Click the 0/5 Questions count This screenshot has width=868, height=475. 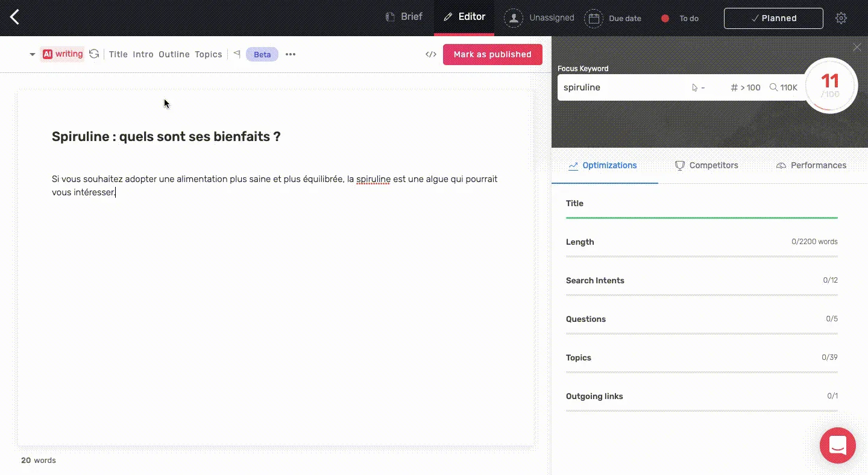(x=832, y=319)
